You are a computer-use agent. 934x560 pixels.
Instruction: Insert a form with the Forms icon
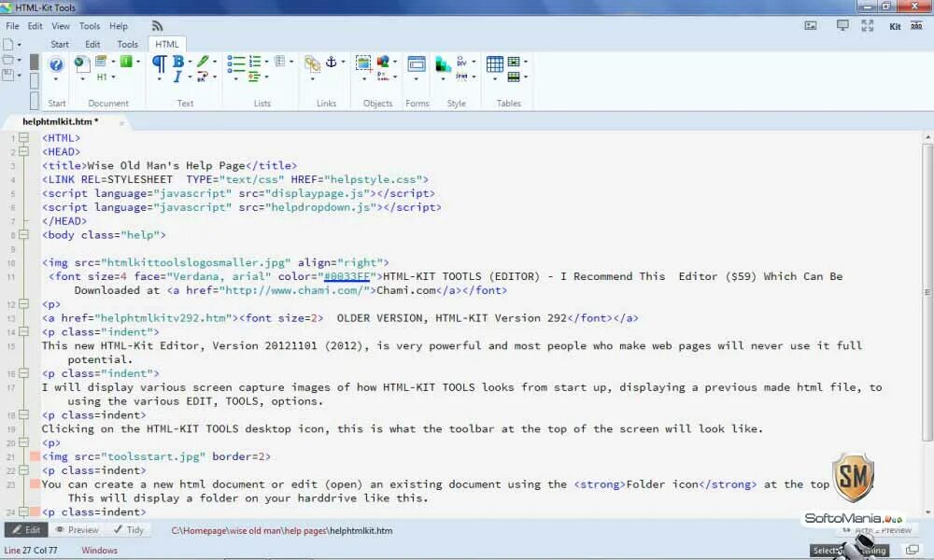[417, 63]
